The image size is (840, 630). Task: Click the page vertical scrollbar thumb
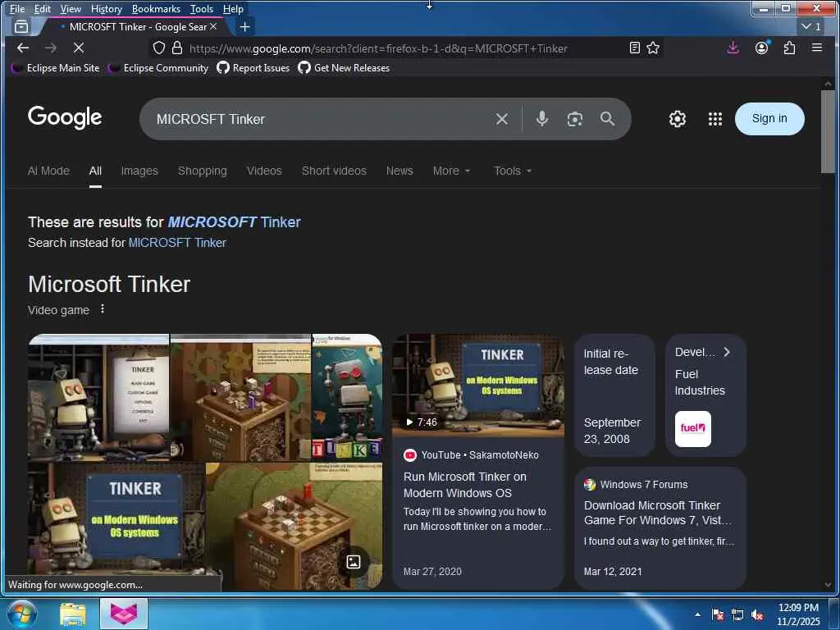[828, 132]
